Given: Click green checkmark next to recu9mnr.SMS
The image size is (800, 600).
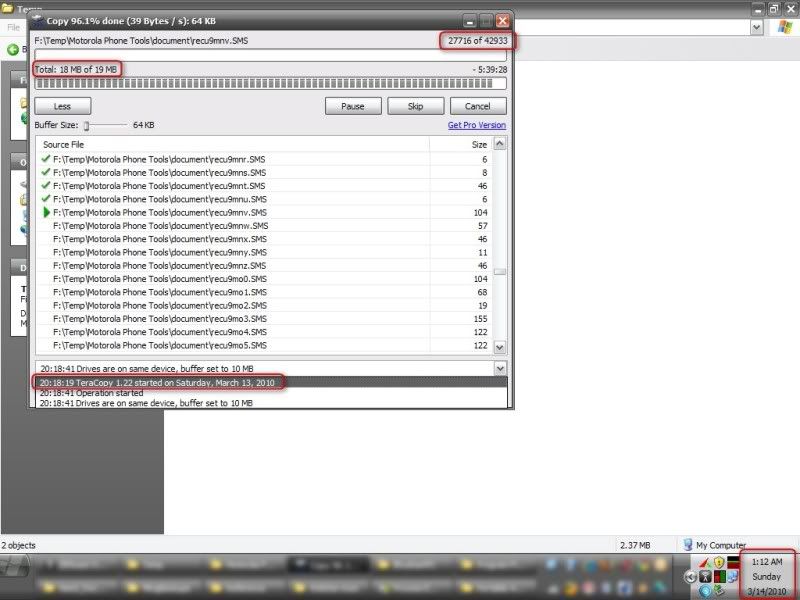Looking at the screenshot, I should [x=46, y=159].
